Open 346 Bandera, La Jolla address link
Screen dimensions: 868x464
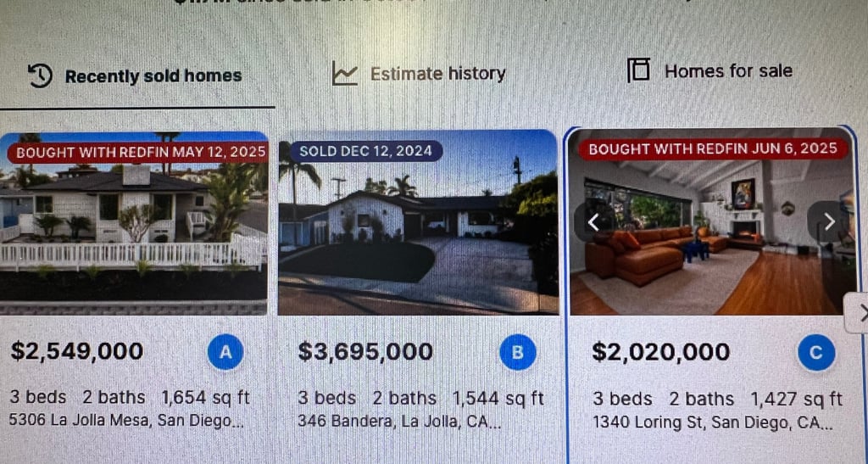point(398,421)
